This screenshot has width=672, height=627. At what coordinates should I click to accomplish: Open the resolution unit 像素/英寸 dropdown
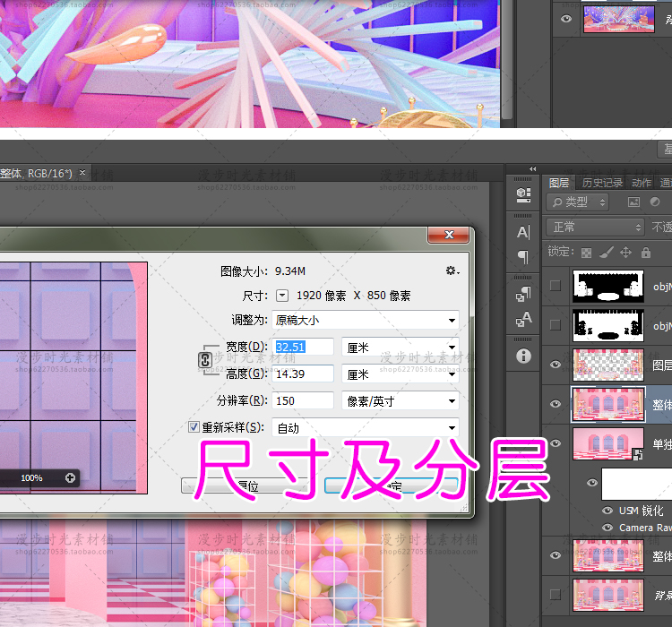[400, 401]
